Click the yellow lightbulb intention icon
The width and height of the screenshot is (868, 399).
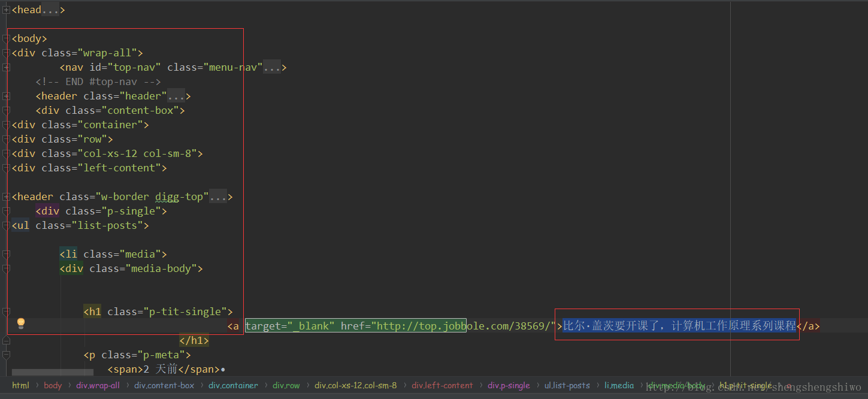[x=21, y=324]
